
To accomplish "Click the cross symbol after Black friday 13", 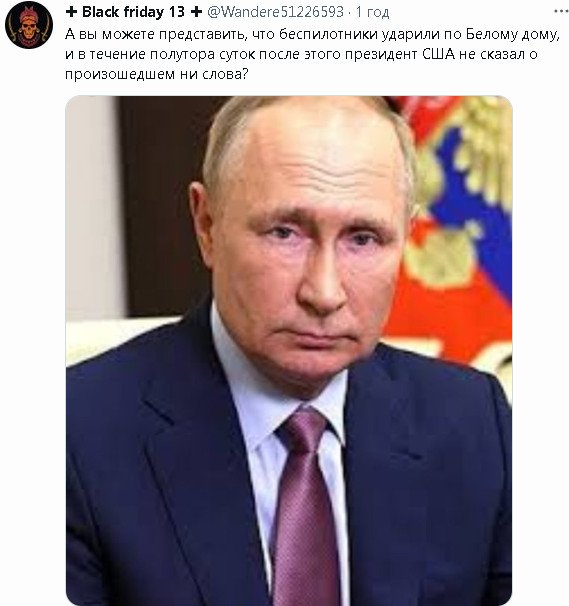I will (x=196, y=12).
